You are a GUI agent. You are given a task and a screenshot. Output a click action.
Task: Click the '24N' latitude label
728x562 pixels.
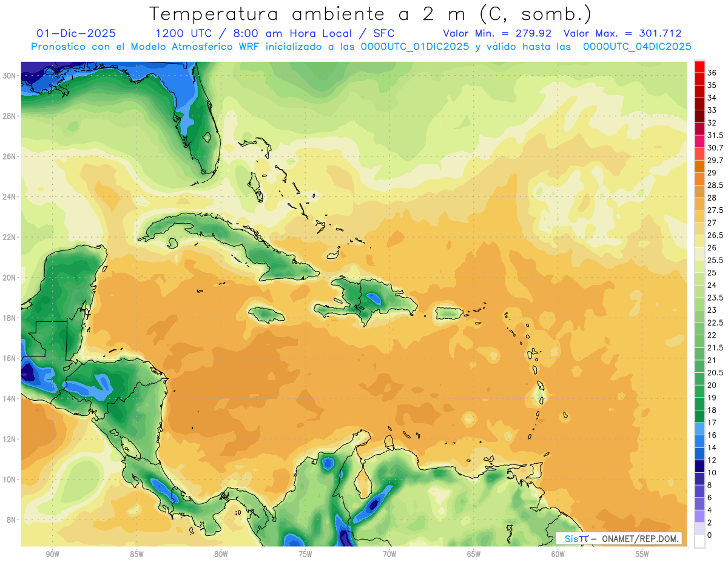pyautogui.click(x=9, y=197)
